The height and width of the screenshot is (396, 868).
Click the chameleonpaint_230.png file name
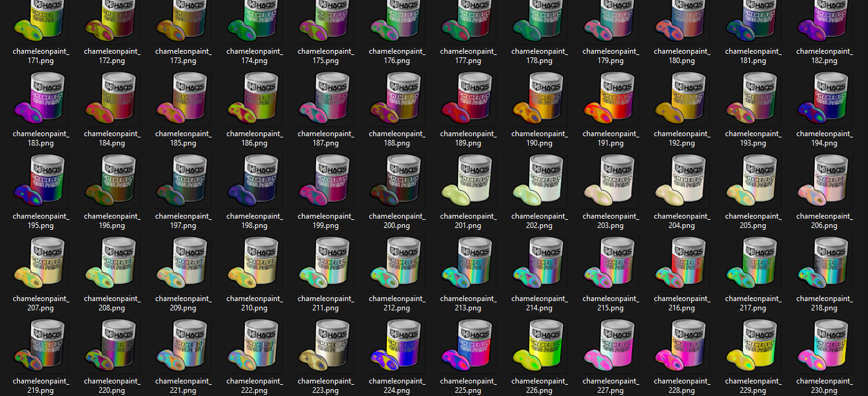[x=824, y=386]
